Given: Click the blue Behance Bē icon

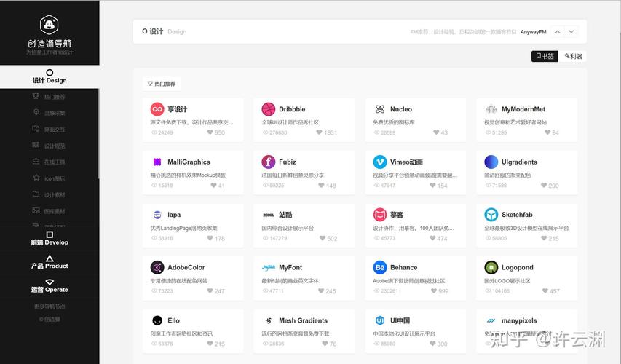Looking at the screenshot, I should tap(380, 267).
